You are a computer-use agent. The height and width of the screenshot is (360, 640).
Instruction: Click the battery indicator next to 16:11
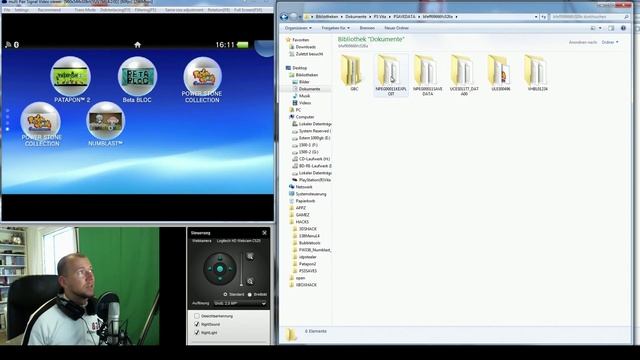[242, 44]
